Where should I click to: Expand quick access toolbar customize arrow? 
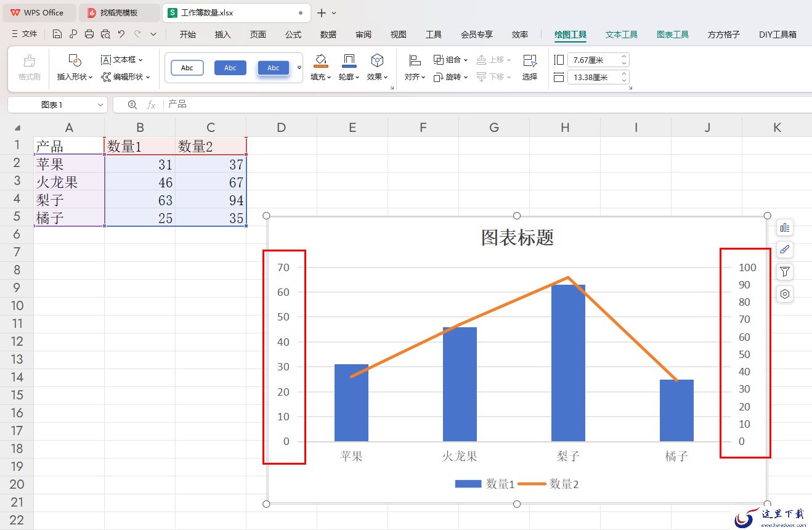[x=153, y=35]
